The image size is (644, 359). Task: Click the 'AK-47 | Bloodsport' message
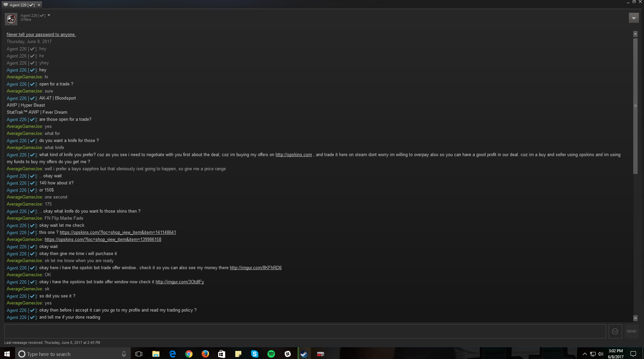pyautogui.click(x=57, y=98)
